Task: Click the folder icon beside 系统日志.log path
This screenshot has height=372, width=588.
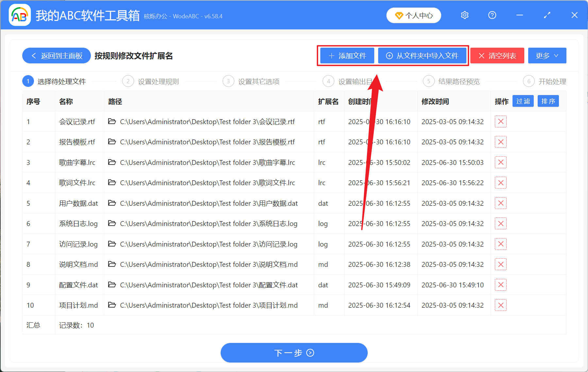Action: point(111,223)
